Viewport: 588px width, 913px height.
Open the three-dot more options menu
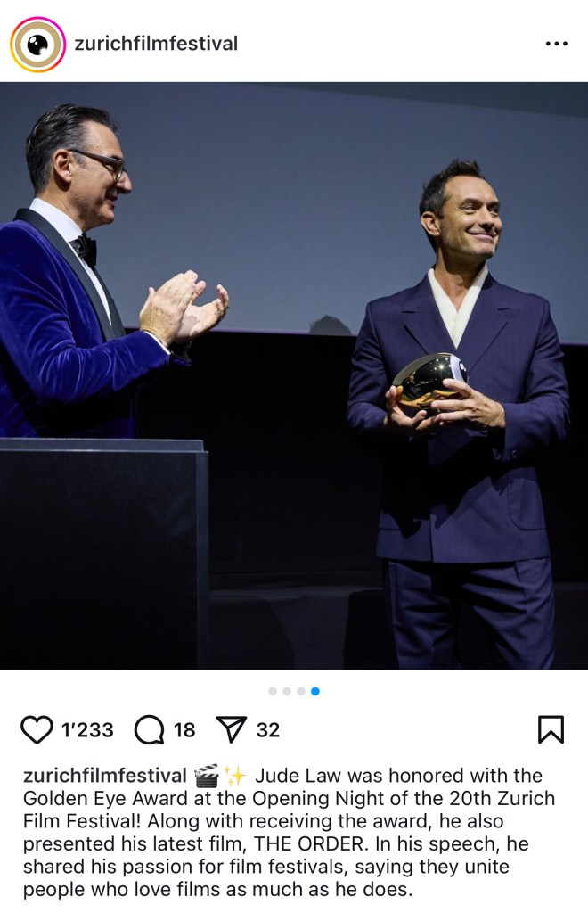pos(557,44)
